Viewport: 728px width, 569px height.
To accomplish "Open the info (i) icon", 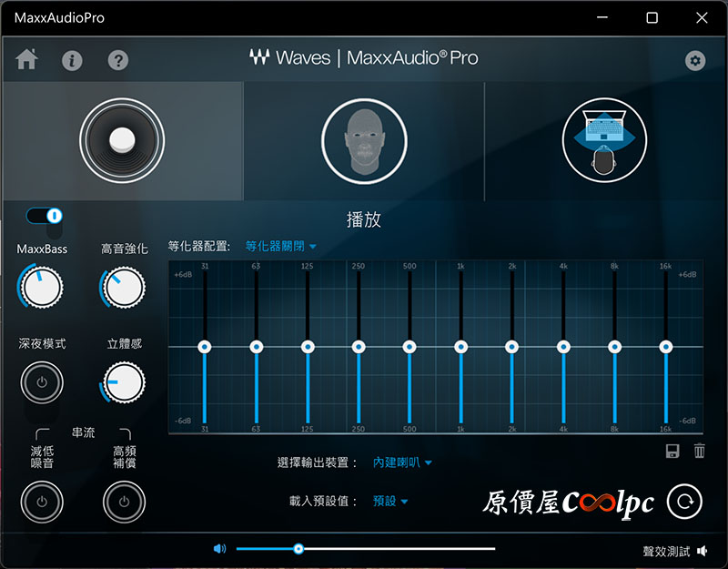I will tap(72, 60).
